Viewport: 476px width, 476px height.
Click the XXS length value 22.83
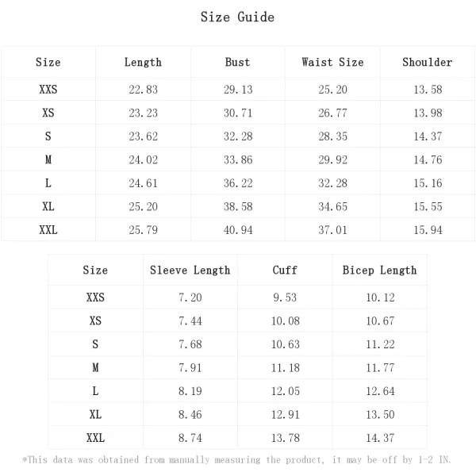pyautogui.click(x=143, y=90)
